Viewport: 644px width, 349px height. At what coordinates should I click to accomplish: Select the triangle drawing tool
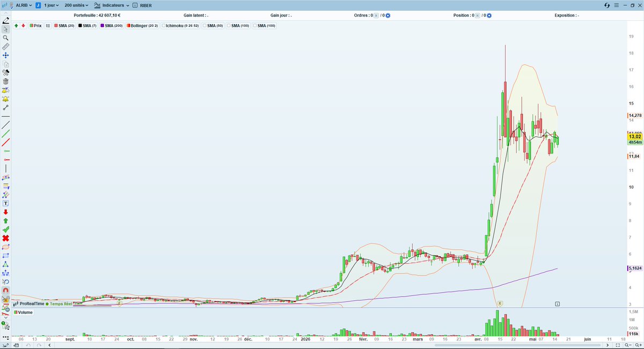6,264
